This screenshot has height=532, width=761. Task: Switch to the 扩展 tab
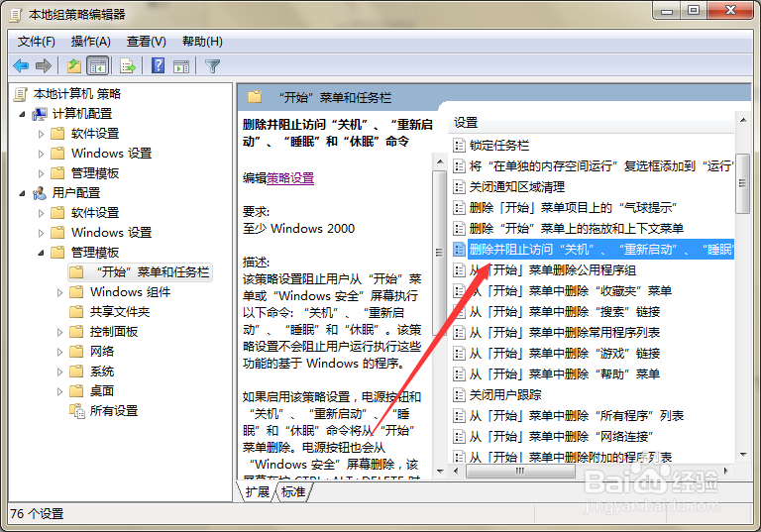(257, 491)
